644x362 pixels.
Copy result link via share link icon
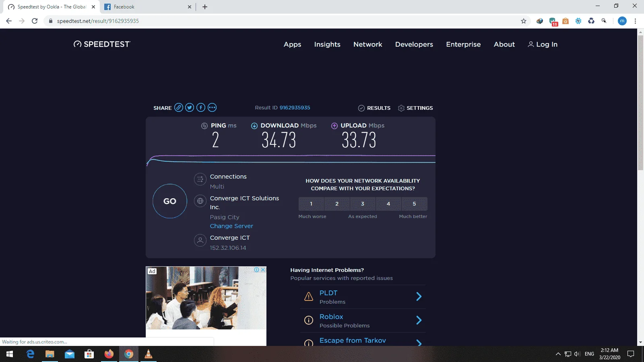point(179,107)
